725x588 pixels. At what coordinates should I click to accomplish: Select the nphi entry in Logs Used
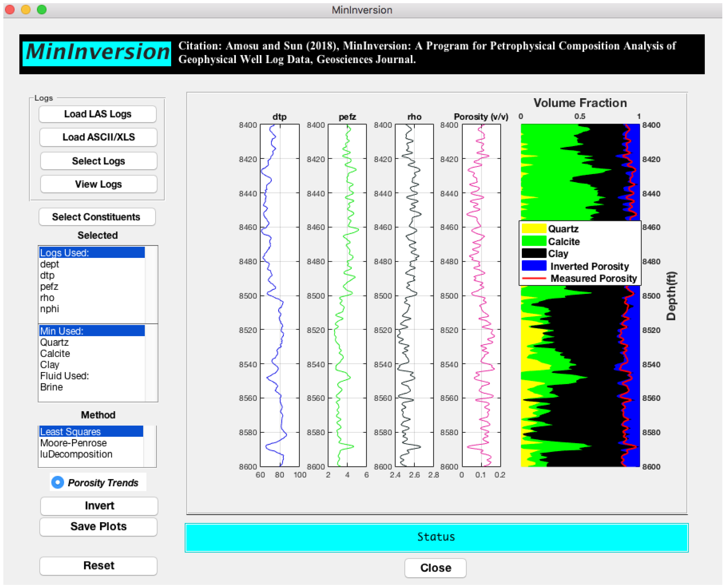(x=49, y=309)
